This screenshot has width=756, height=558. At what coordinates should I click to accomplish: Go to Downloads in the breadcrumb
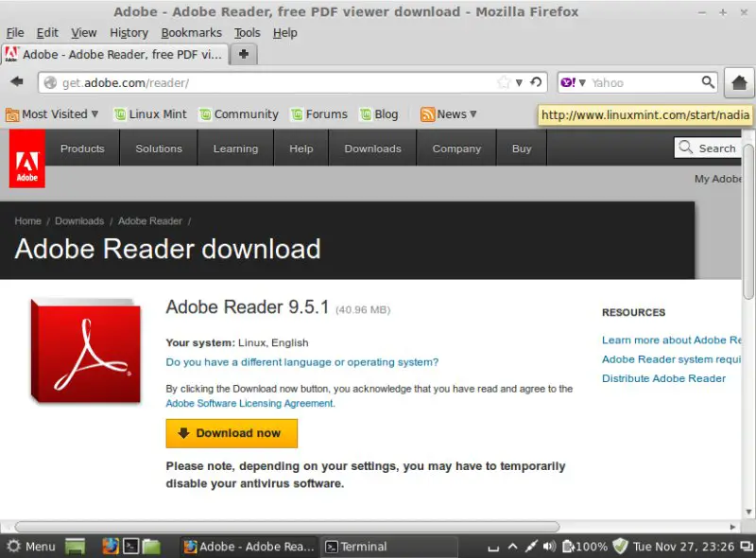pos(79,221)
